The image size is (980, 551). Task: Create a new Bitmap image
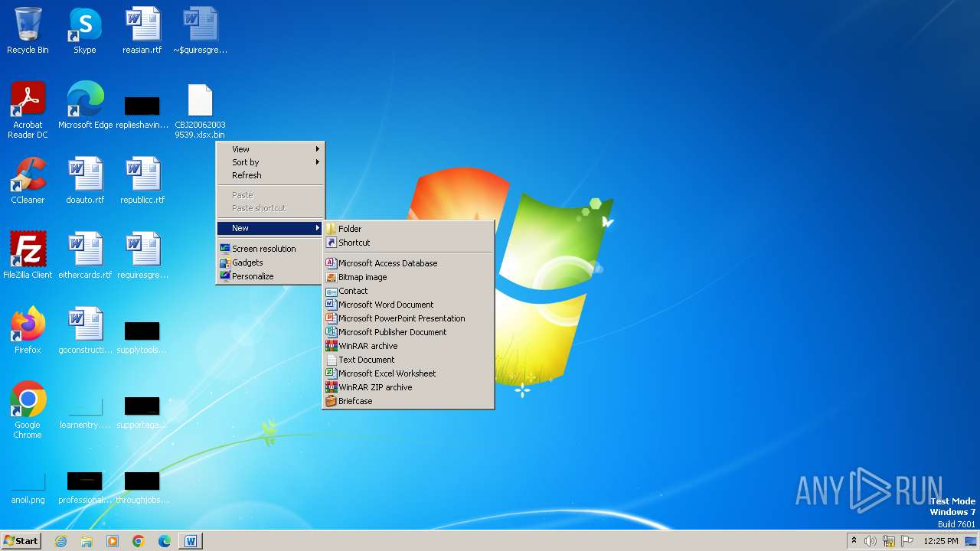(408, 277)
